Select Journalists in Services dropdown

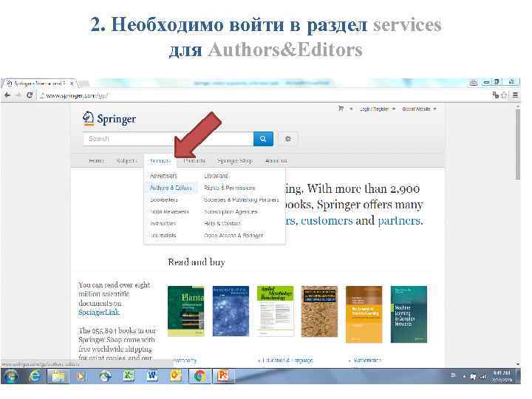click(163, 235)
